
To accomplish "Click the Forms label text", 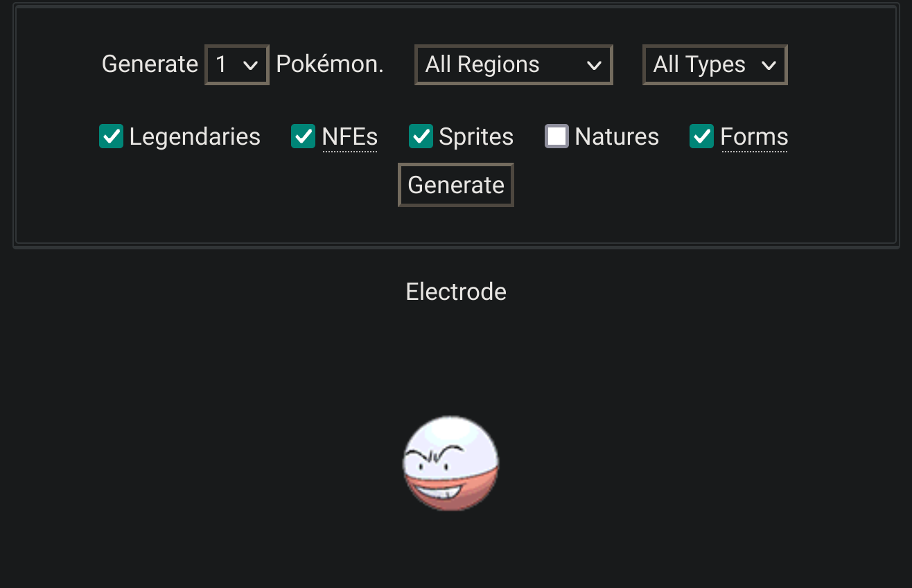I will click(x=755, y=136).
